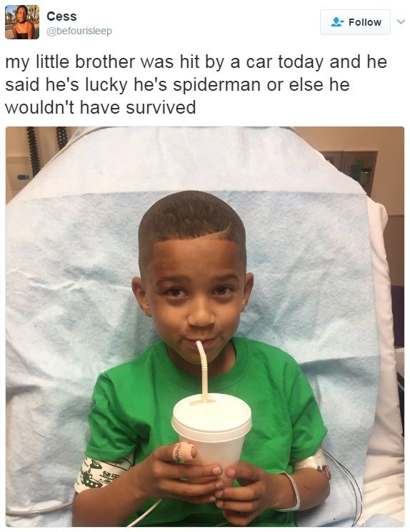Click the tweet text about little brother

196,84
